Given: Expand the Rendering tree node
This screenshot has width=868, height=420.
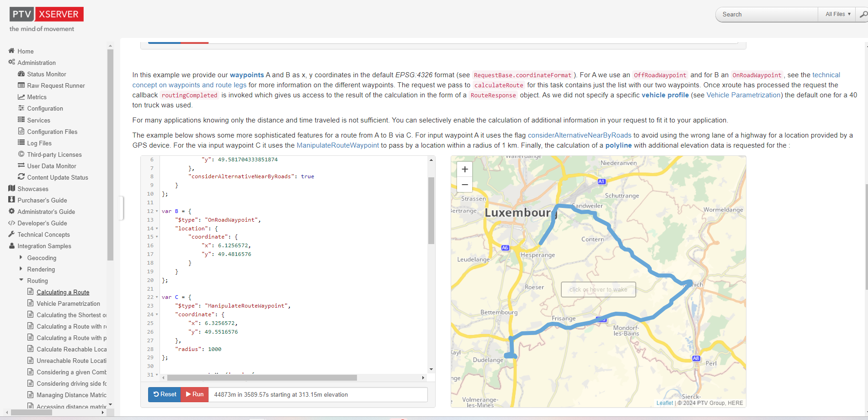Looking at the screenshot, I should click(21, 269).
